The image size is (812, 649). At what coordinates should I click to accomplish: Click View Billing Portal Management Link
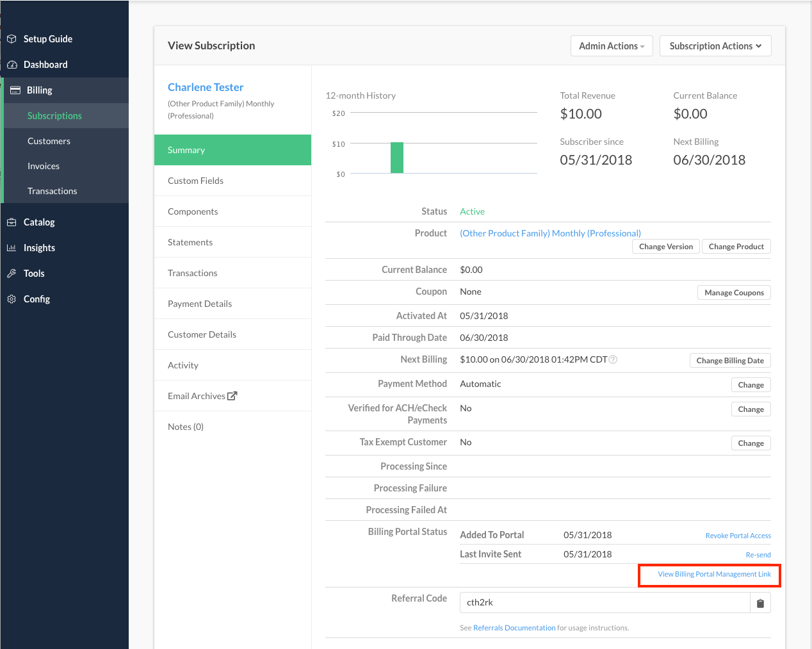tap(714, 574)
